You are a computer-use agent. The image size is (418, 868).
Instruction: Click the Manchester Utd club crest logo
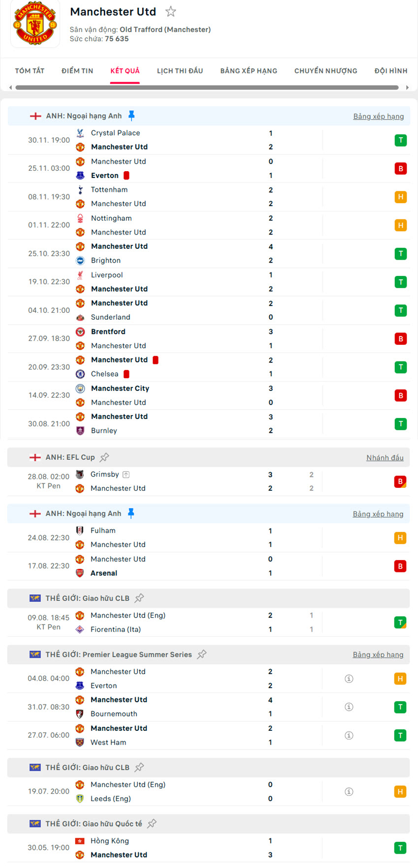point(35,24)
